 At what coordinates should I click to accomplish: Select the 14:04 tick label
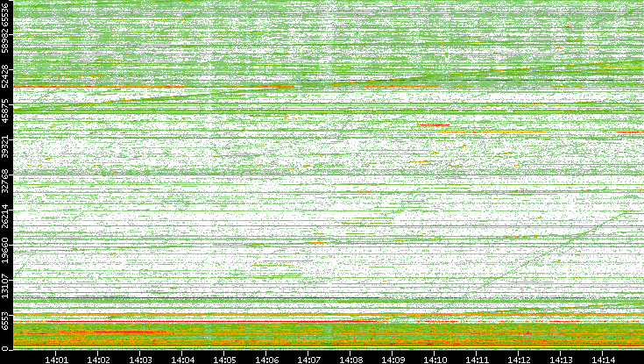click(182, 360)
